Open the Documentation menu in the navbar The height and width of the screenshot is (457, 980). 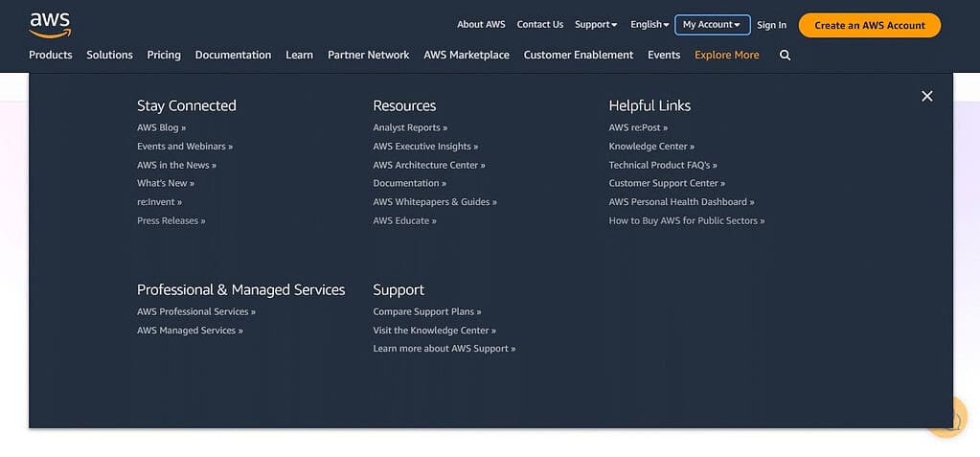(x=233, y=55)
